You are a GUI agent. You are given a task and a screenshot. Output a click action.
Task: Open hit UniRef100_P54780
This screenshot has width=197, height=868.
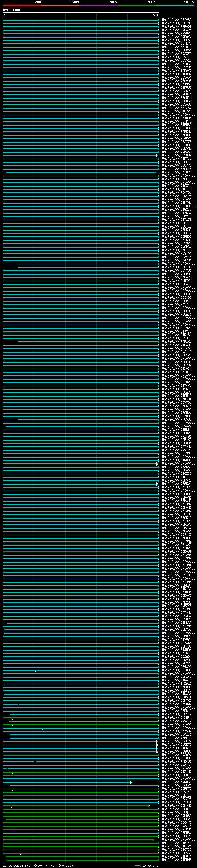click(177, 260)
